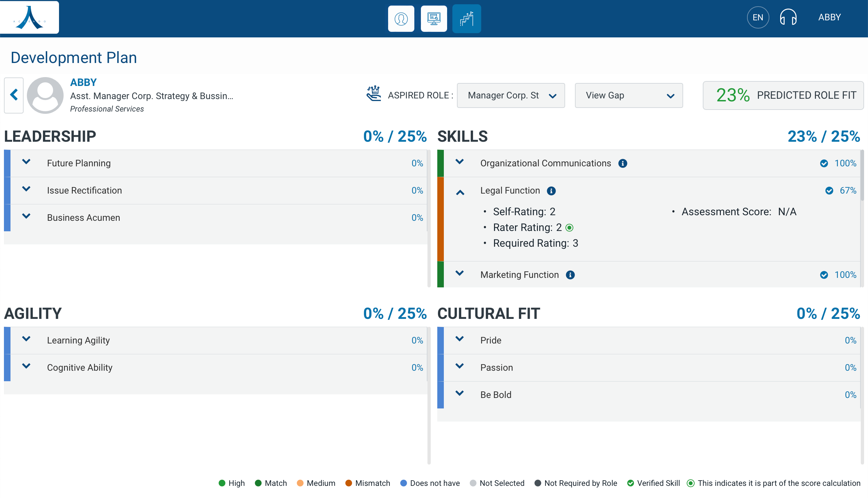The width and height of the screenshot is (868, 498).
Task: Open the profile head icon tab
Action: 401,18
